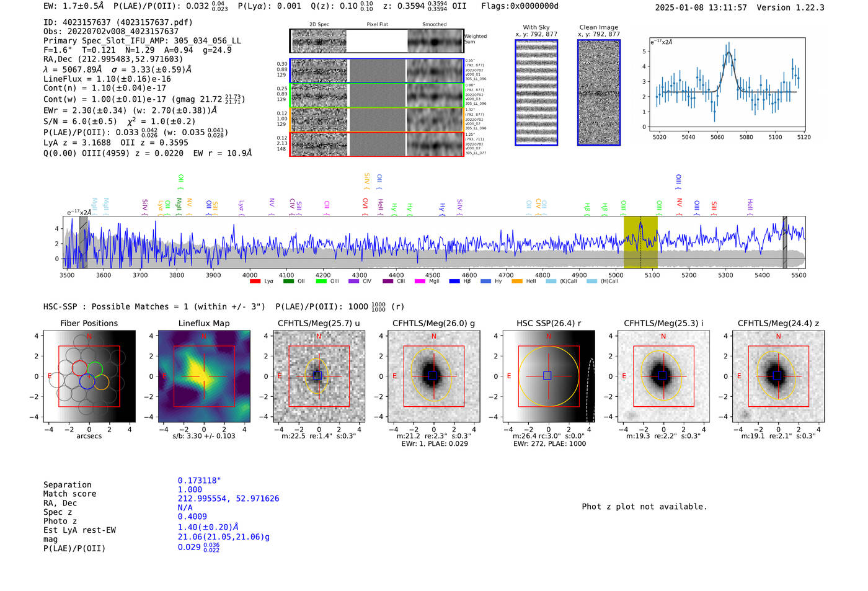The width and height of the screenshot is (868, 591).
Task: Click the m:19.3 re:2.2" caption under the i-band image
Action: click(x=664, y=436)
